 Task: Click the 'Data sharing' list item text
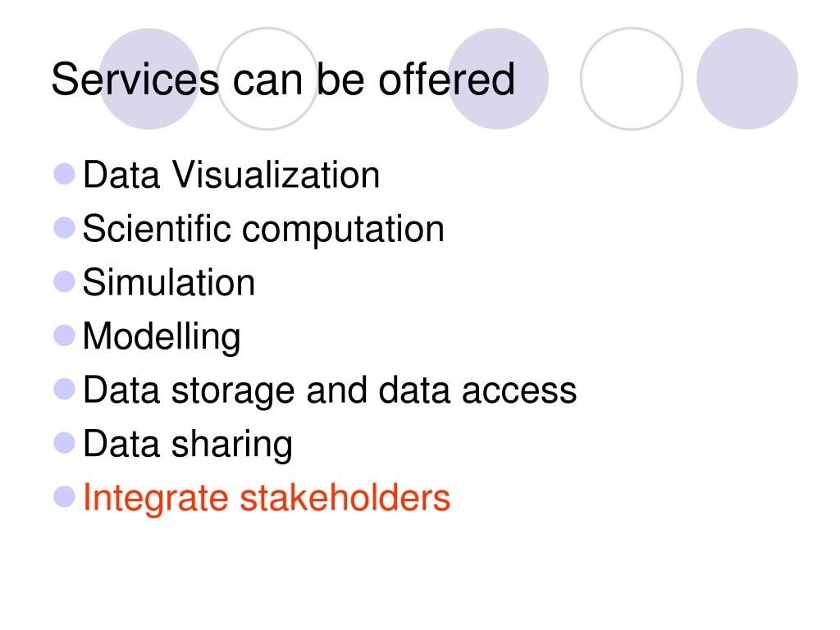coord(188,445)
